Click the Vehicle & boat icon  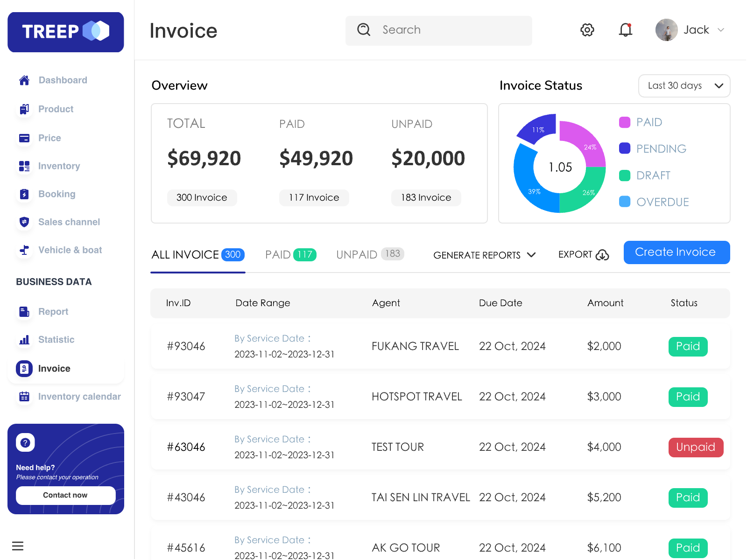click(24, 250)
